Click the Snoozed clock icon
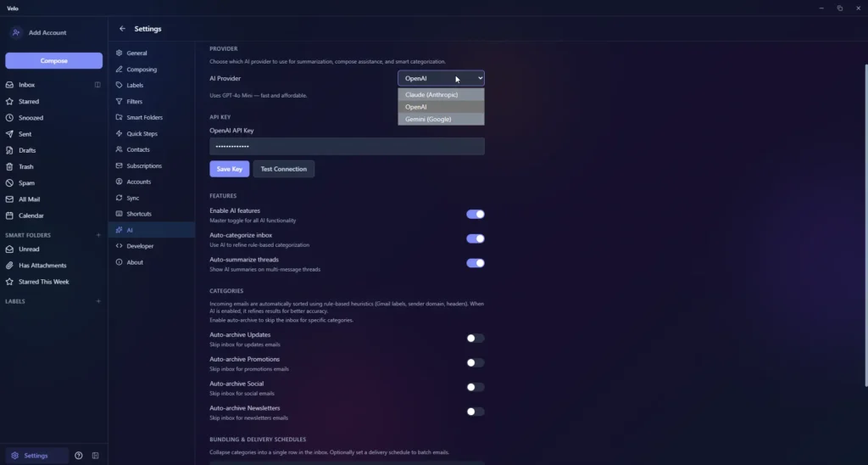 pyautogui.click(x=9, y=117)
